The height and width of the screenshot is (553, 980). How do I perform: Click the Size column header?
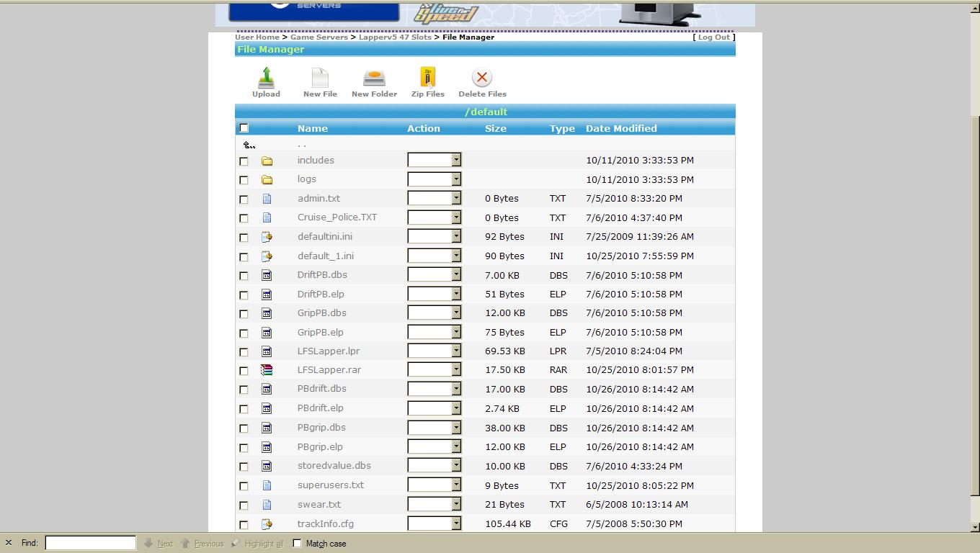pos(496,128)
